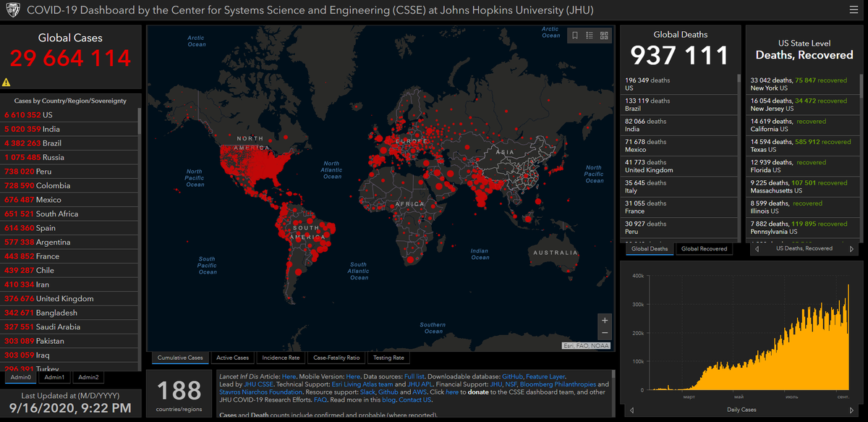
Task: Show the next chart after Daily Cases
Action: tap(852, 410)
